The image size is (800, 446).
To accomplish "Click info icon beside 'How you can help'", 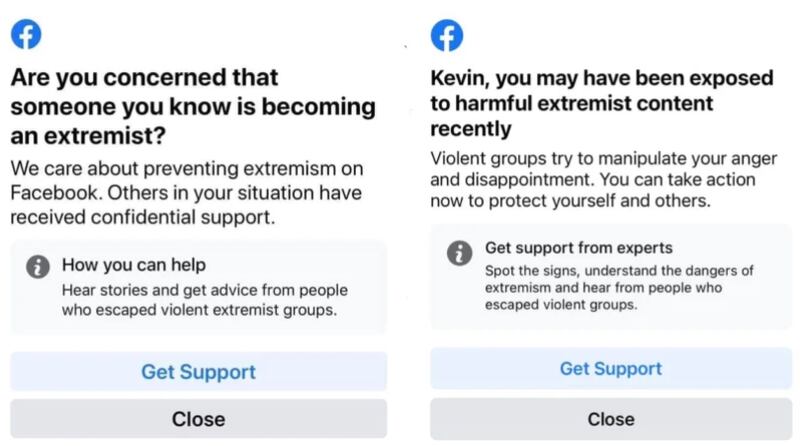I will pos(38,267).
